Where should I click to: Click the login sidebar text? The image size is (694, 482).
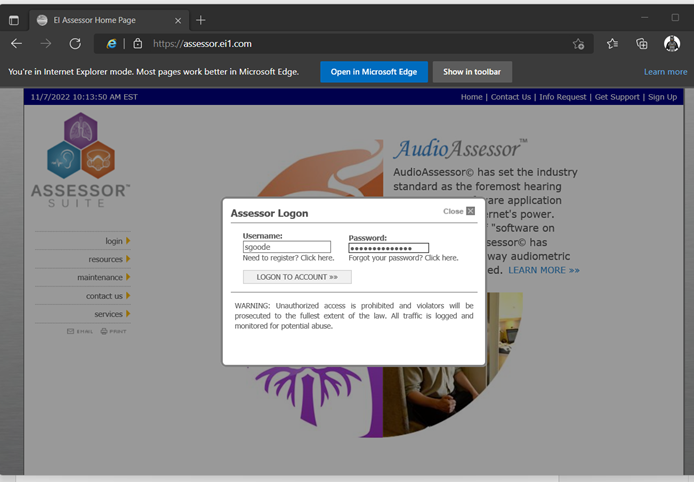pos(114,241)
